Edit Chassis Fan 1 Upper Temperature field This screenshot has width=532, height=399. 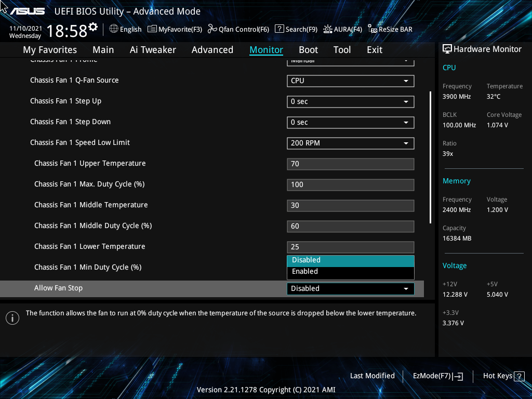[351, 164]
